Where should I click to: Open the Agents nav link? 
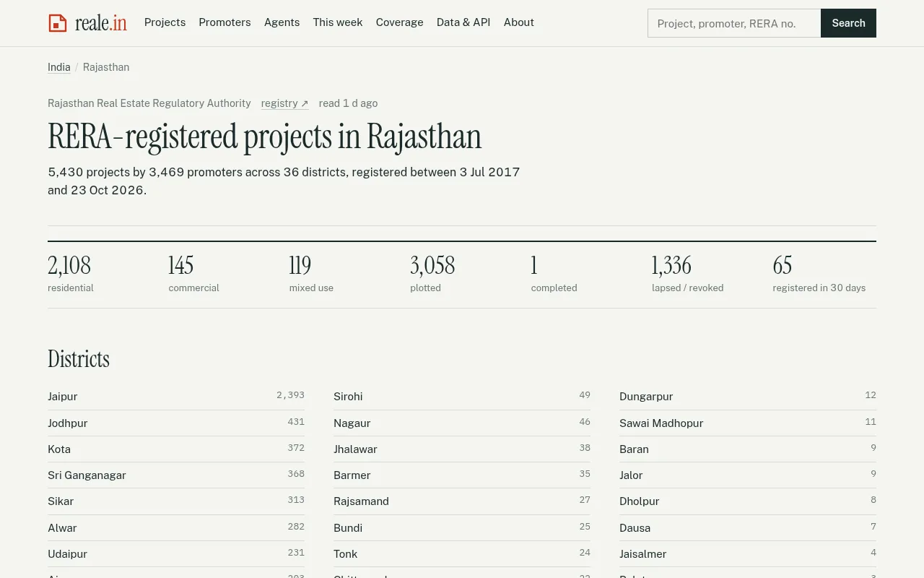(282, 22)
